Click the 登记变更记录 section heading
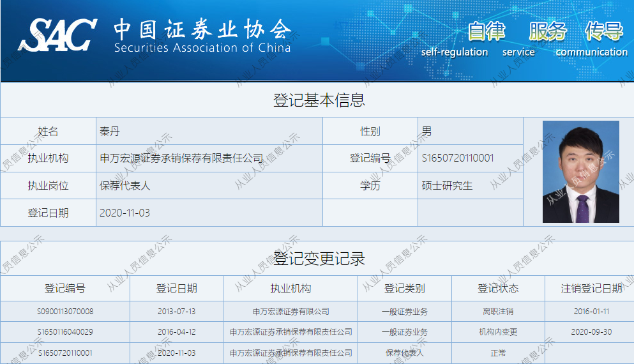This screenshot has height=364, width=634. click(x=319, y=259)
